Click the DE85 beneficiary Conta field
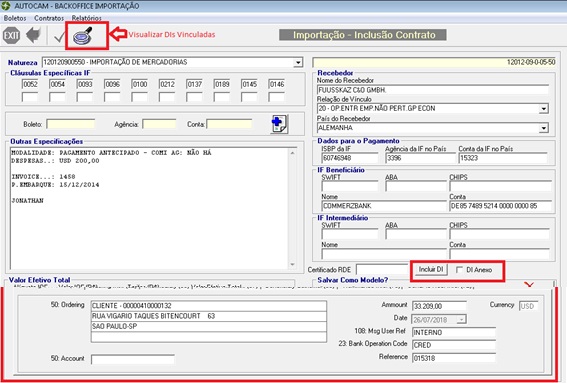Screen dimensions: 567x383 [500, 206]
